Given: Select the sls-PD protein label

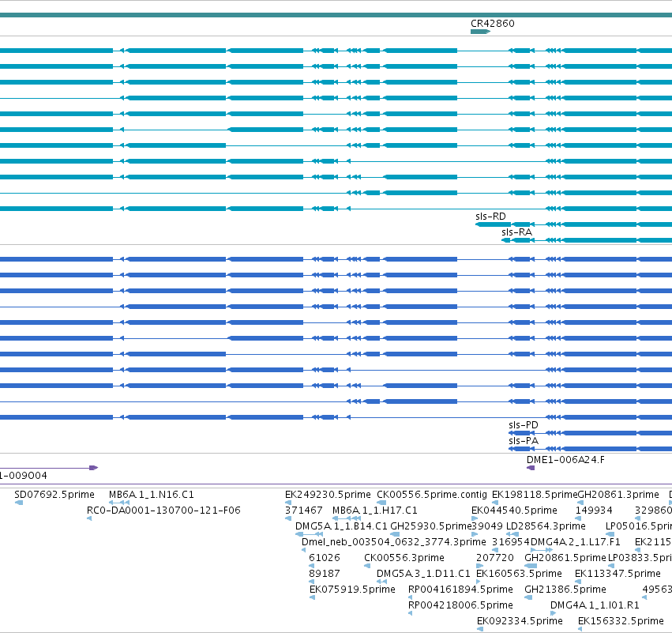Looking at the screenshot, I should pos(524,425).
